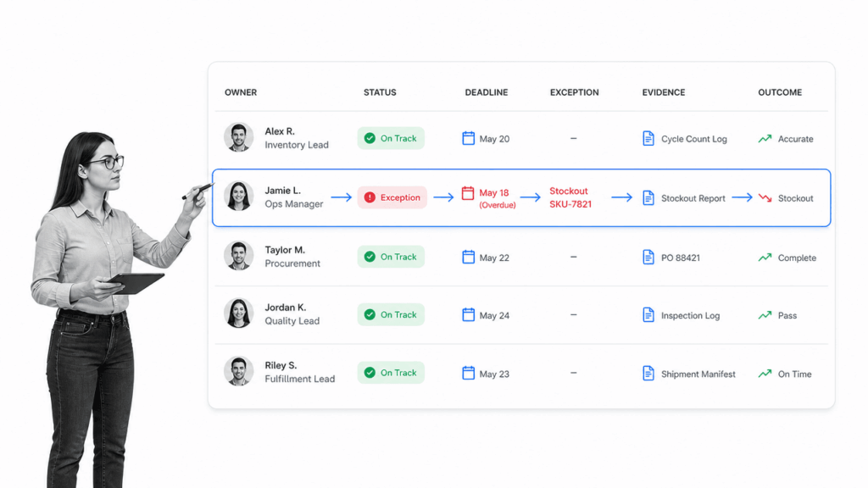Click the name Jordan K.

coord(285,308)
